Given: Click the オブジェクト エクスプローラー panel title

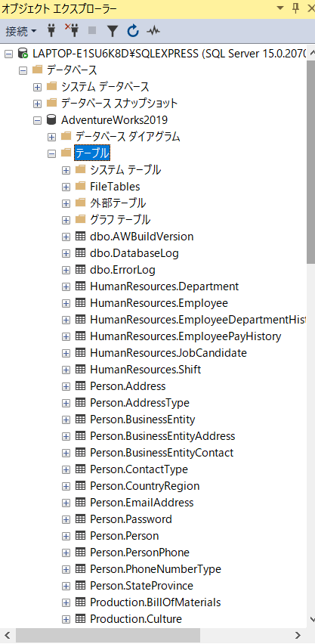Looking at the screenshot, I should point(60,8).
